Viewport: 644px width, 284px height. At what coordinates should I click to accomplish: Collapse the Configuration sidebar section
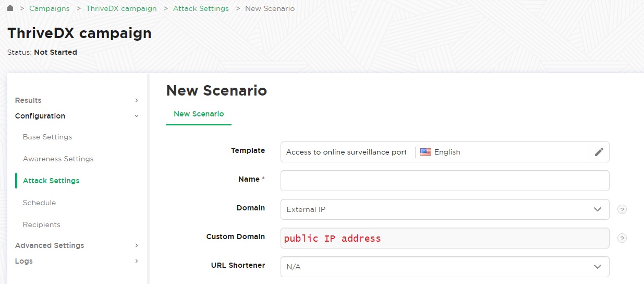77,116
